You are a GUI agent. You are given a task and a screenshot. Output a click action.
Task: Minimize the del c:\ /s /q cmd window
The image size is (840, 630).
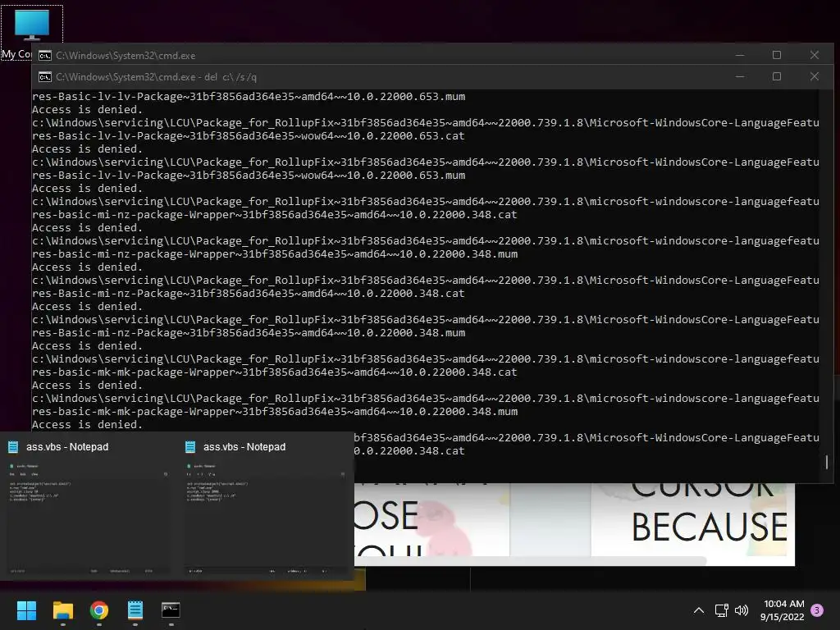point(740,76)
